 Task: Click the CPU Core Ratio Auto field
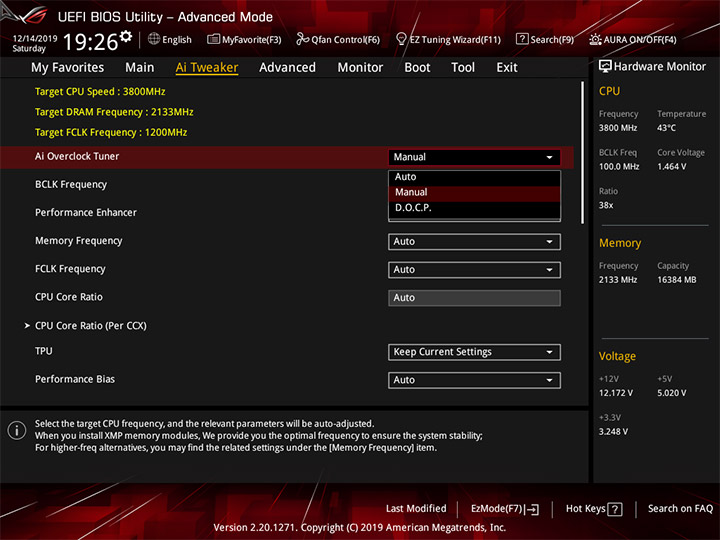pyautogui.click(x=474, y=298)
